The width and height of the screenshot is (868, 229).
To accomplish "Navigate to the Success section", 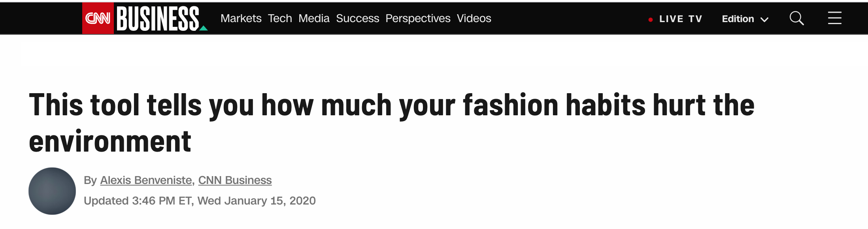I will tap(358, 18).
